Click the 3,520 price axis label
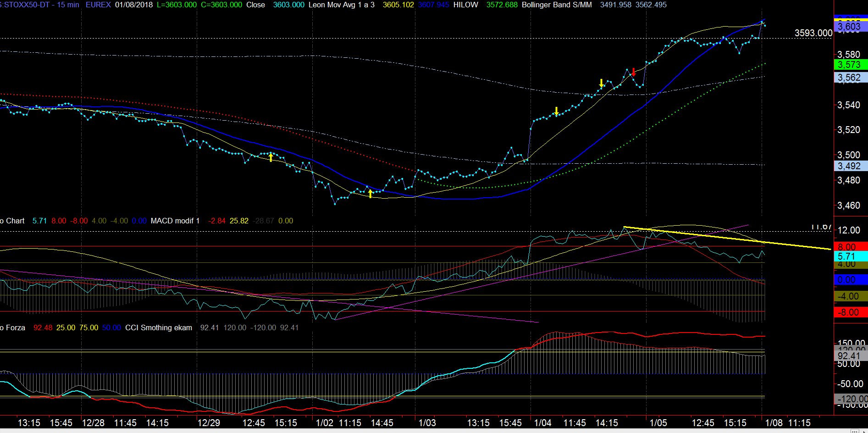The width and height of the screenshot is (868, 433). pos(849,130)
